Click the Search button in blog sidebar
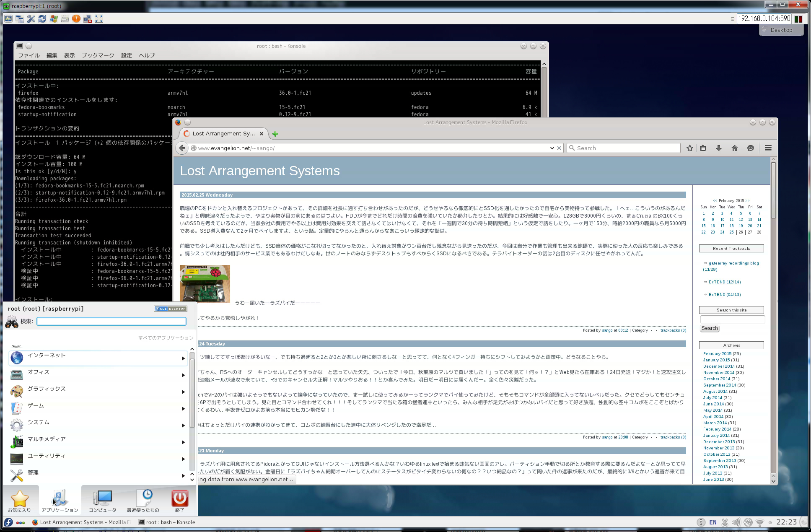Viewport: 811px width, 532px height. [x=710, y=328]
